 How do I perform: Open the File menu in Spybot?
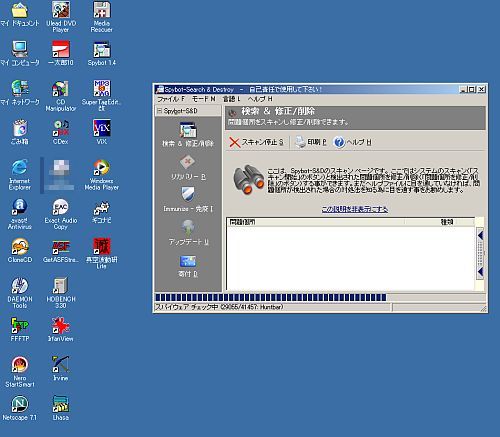171,99
